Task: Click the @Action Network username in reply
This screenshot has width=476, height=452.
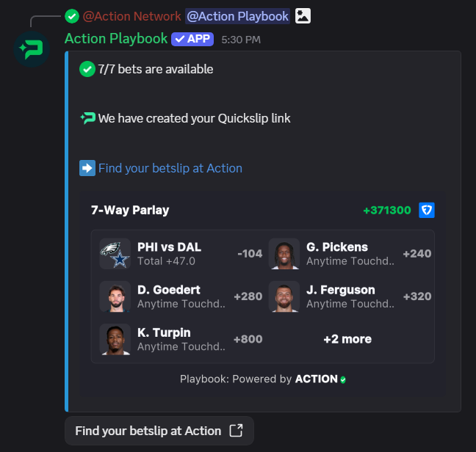Action: pos(131,16)
